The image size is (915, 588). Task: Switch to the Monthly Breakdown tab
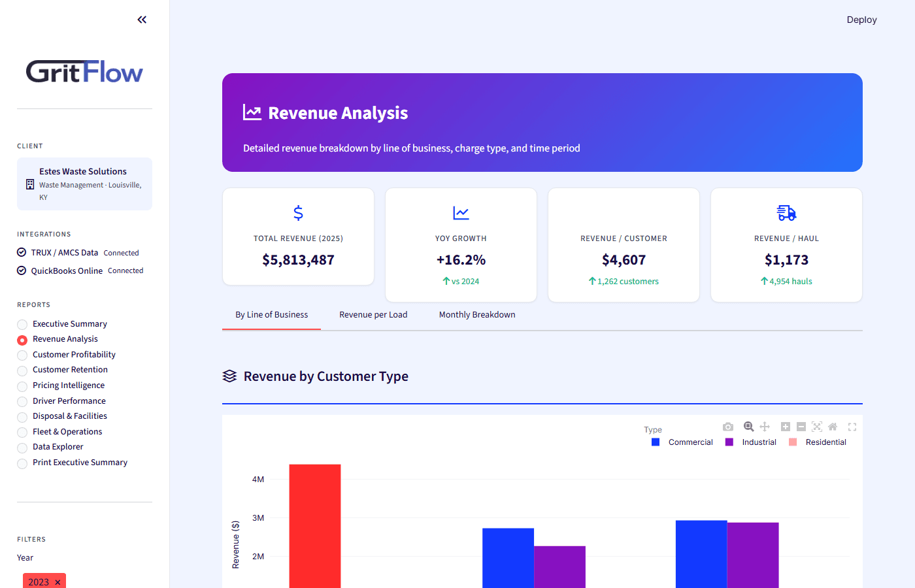pyautogui.click(x=477, y=314)
